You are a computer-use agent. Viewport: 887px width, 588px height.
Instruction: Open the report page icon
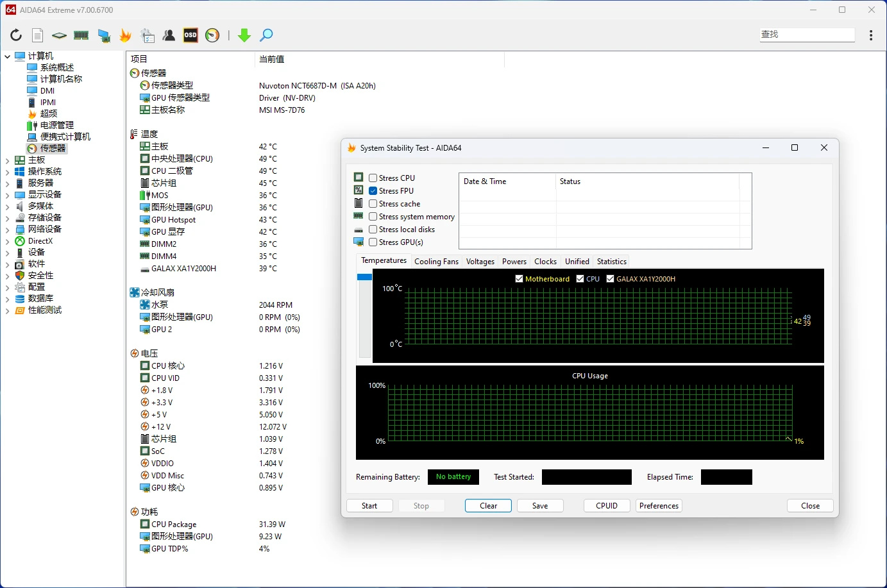38,35
